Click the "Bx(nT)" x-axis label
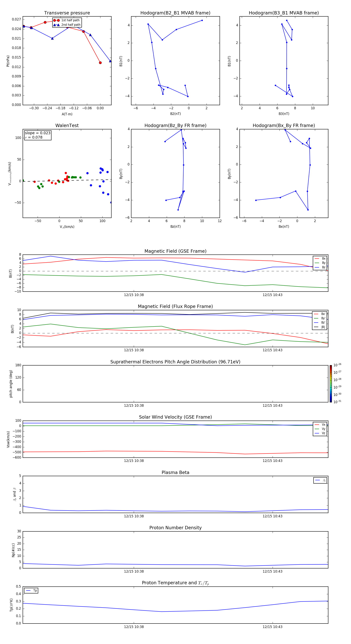This screenshot has width=351, height=644. [x=284, y=227]
